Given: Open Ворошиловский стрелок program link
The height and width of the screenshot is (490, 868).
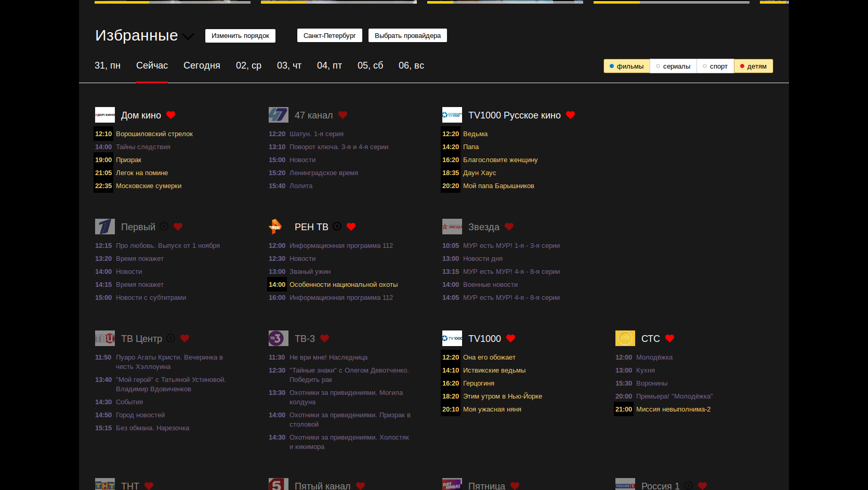Looking at the screenshot, I should (x=154, y=134).
